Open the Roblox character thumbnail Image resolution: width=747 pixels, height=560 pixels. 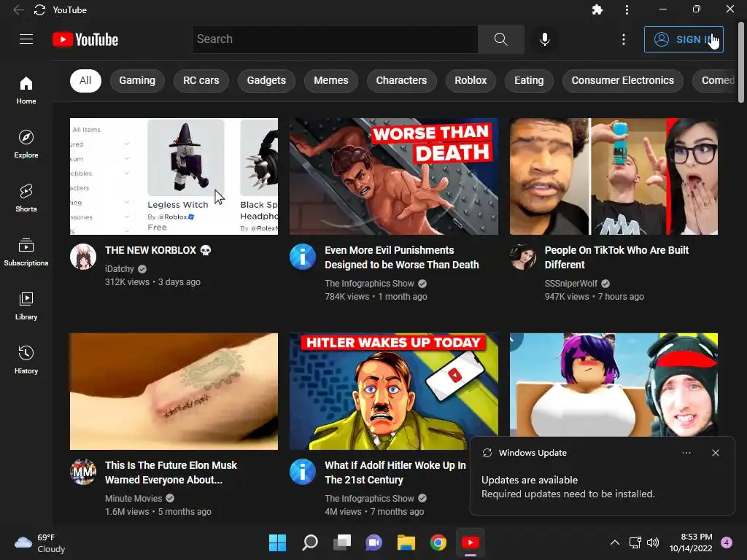614,385
